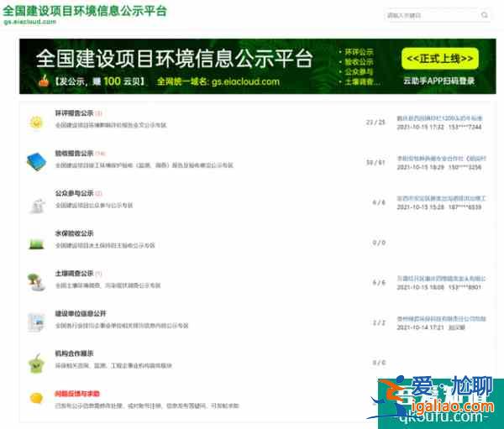Image resolution: width=504 pixels, height=429 pixels.
Task: Open latest post link in 建设单位信息公开 row
Action: pos(441,319)
